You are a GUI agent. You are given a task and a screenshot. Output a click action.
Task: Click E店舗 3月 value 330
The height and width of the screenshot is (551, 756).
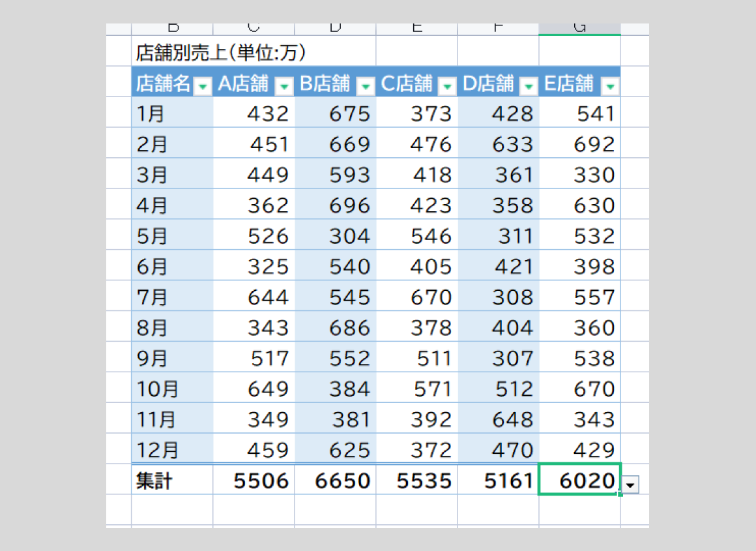pos(579,173)
